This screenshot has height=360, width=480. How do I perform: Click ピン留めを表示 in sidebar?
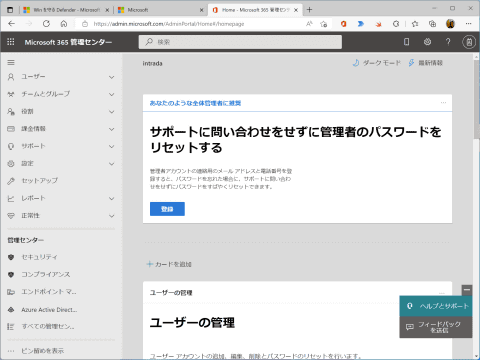click(x=42, y=351)
